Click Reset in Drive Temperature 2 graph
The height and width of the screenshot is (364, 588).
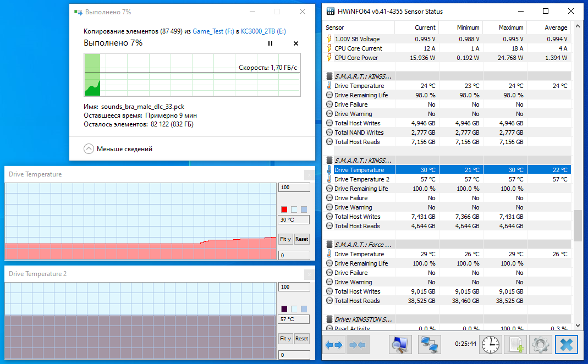302,339
